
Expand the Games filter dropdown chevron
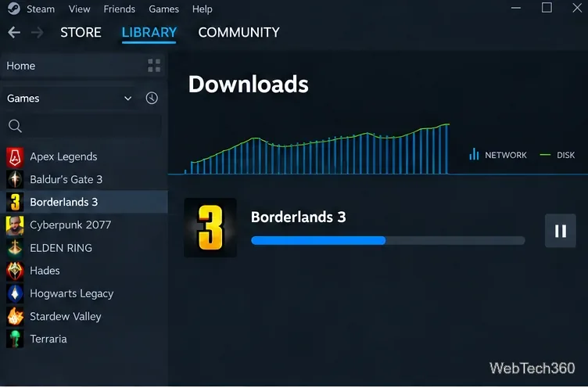pyautogui.click(x=128, y=99)
